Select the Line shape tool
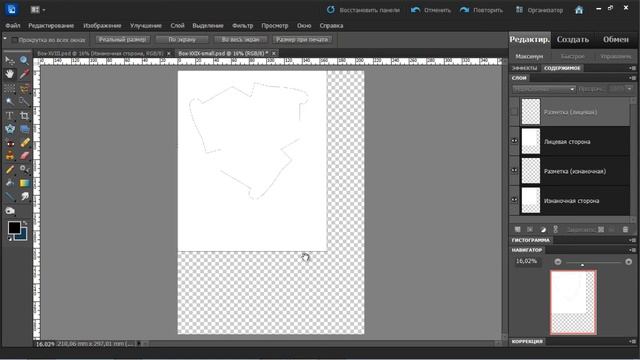This screenshot has height=360, width=640. (x=10, y=197)
